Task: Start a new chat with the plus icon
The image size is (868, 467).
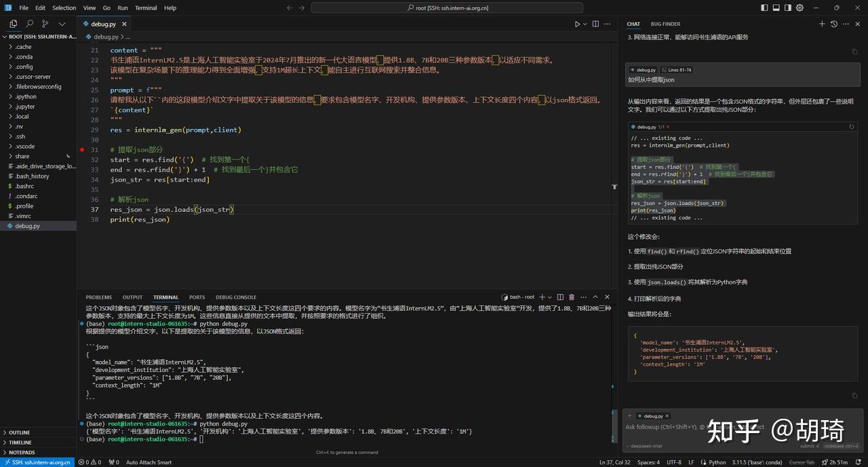Action: [822, 24]
